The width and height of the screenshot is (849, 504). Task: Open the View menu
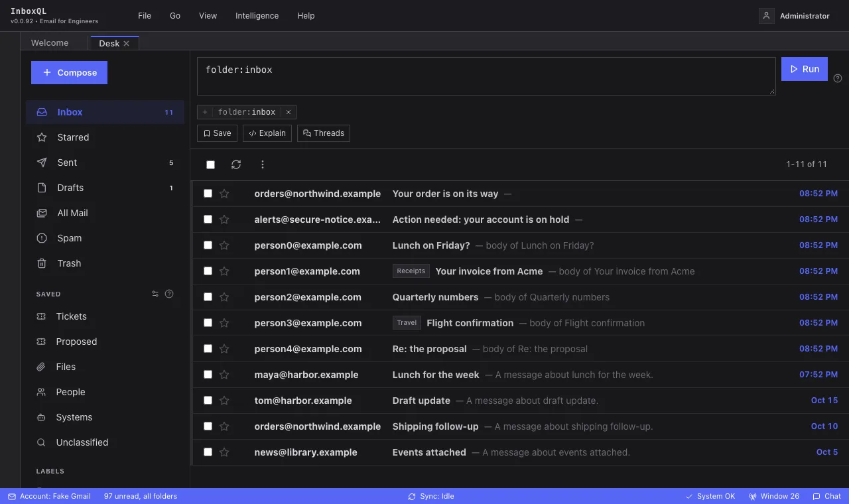tap(208, 16)
